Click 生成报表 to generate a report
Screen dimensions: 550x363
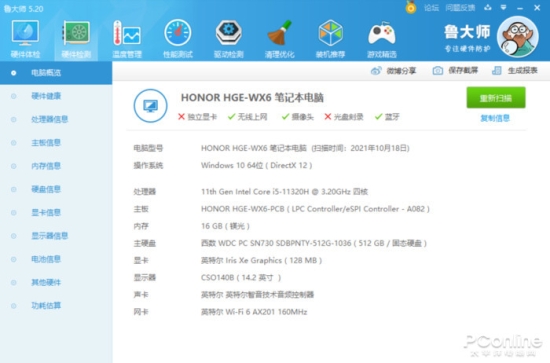click(x=515, y=70)
